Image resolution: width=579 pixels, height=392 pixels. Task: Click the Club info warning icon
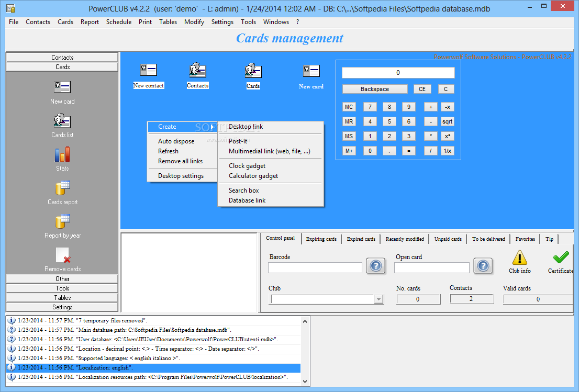pos(519,257)
